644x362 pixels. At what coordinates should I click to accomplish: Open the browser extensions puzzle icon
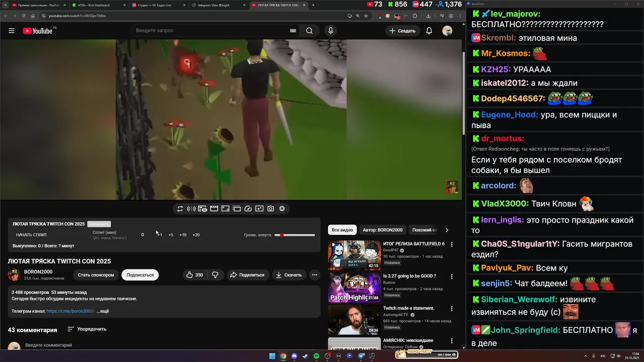(415, 16)
